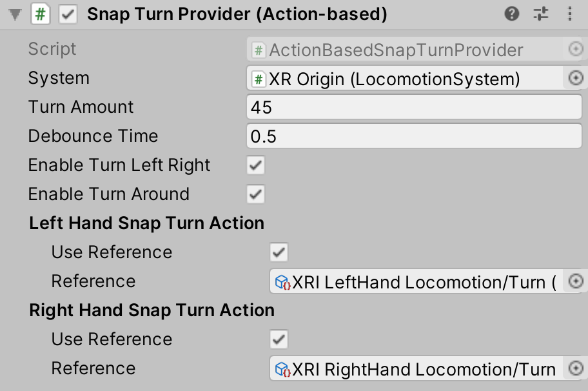This screenshot has height=391, width=588.
Task: Toggle Enable Turn Around checkbox
Action: tap(256, 194)
